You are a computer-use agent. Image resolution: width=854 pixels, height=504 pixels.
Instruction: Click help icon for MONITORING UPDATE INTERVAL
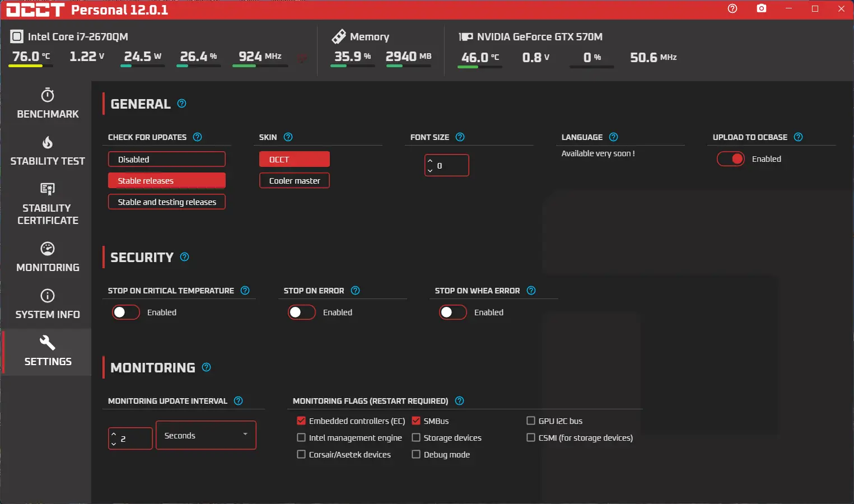239,401
